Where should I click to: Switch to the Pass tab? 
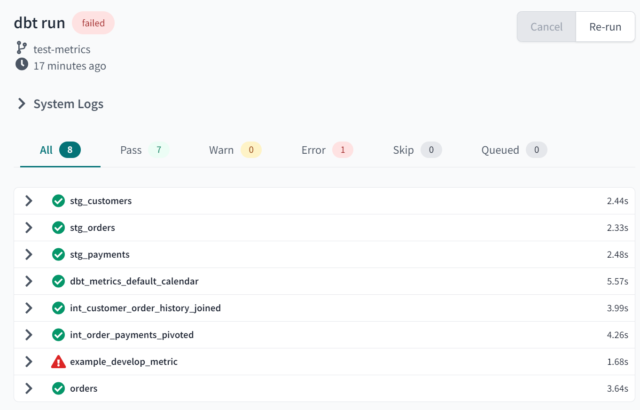click(144, 150)
